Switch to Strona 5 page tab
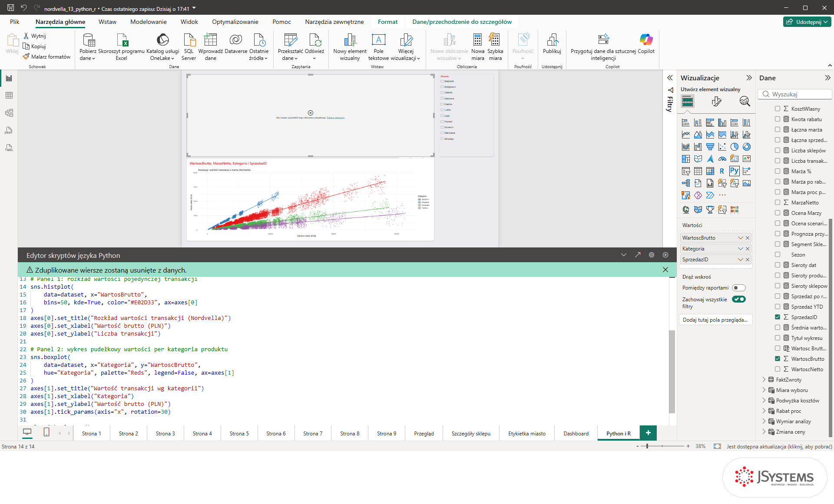This screenshot has height=504, width=834. click(x=239, y=433)
